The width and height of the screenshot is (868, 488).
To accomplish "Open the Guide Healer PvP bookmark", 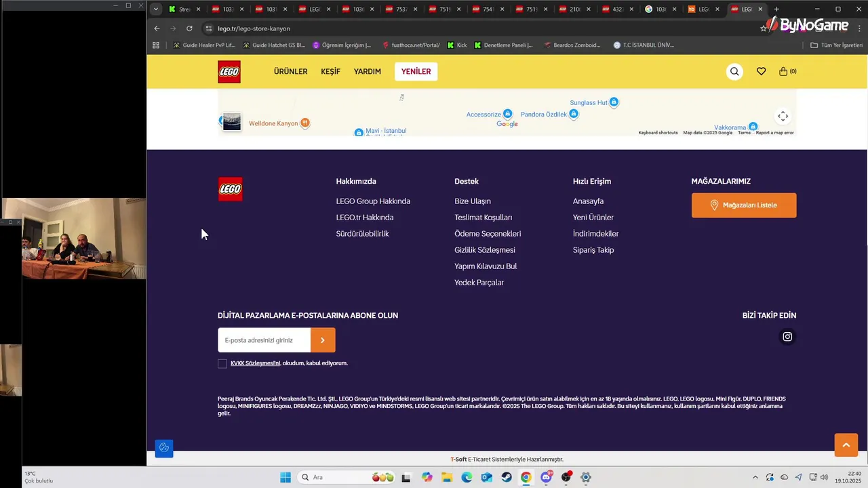I will click(x=204, y=45).
